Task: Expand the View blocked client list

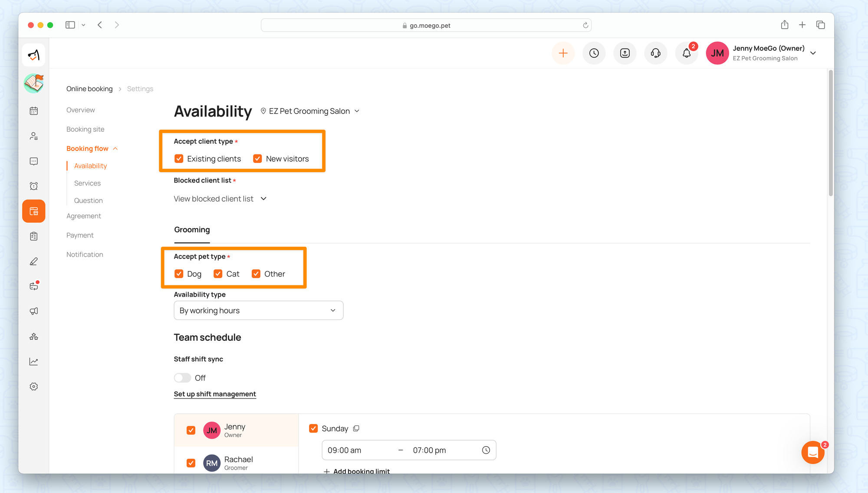Action: 220,199
